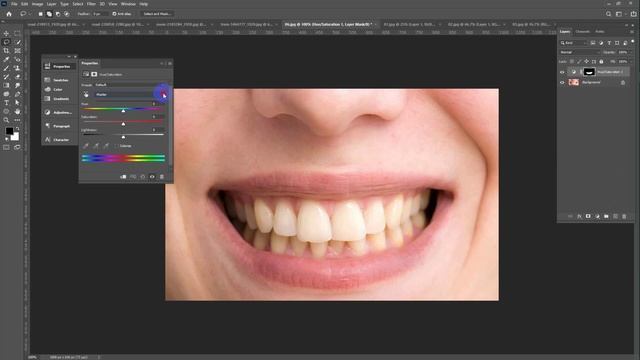This screenshot has width=640, height=360.
Task: Open the File menu
Action: (14, 4)
